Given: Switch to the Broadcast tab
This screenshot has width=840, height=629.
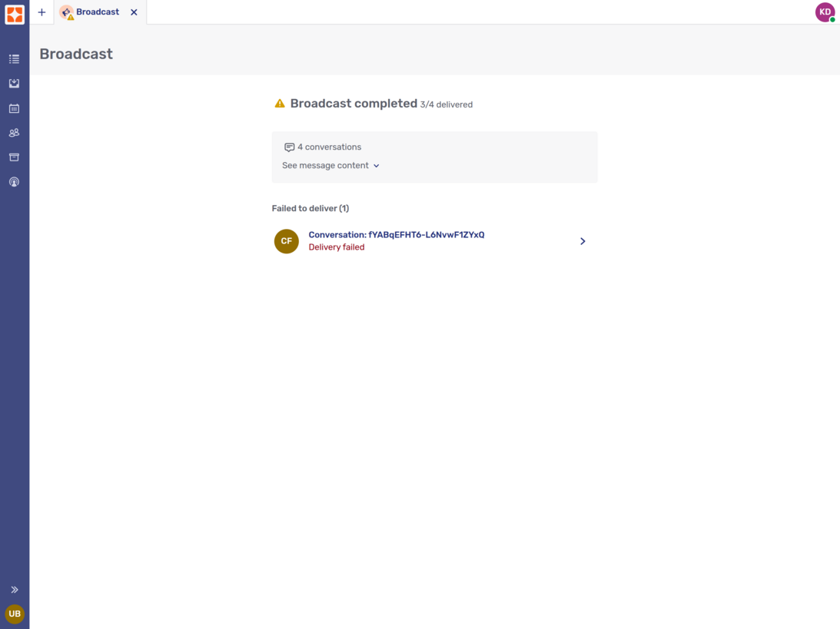Looking at the screenshot, I should pyautogui.click(x=96, y=12).
